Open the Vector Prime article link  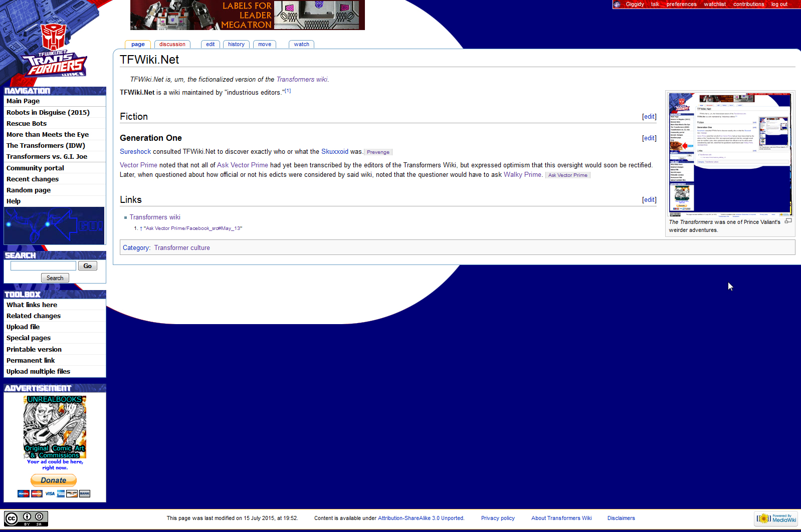pyautogui.click(x=138, y=165)
